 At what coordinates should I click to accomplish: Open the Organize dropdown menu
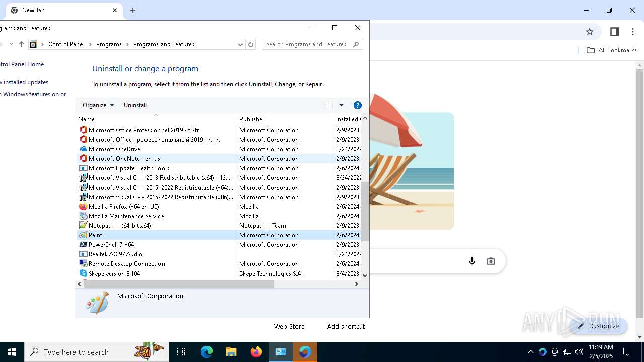(98, 105)
